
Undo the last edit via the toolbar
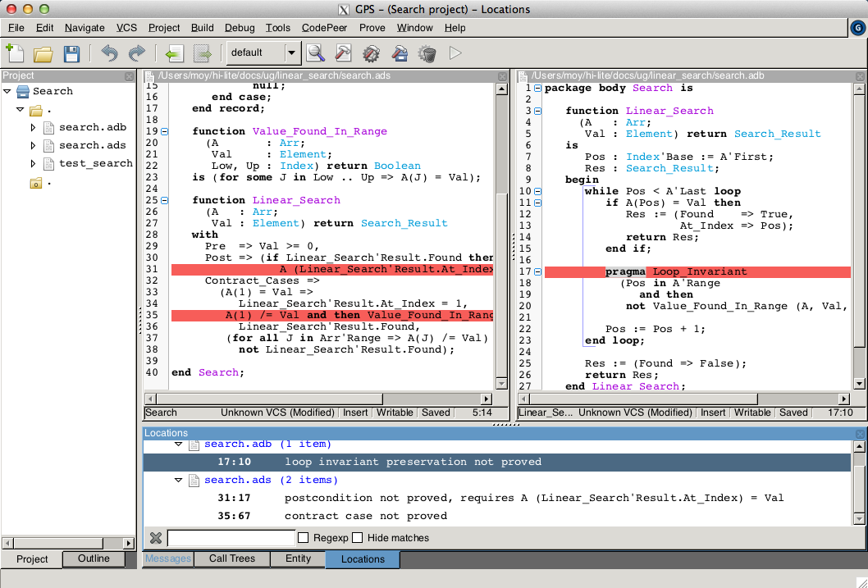pos(110,53)
